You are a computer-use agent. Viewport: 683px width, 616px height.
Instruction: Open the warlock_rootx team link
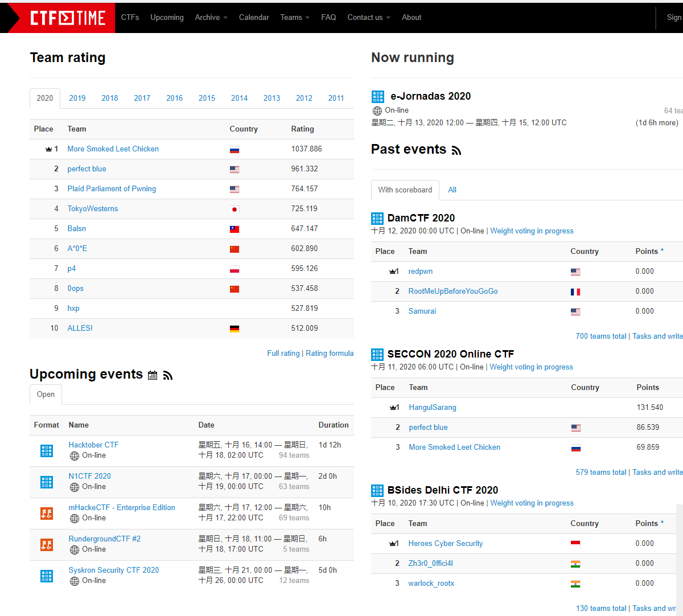[431, 584]
